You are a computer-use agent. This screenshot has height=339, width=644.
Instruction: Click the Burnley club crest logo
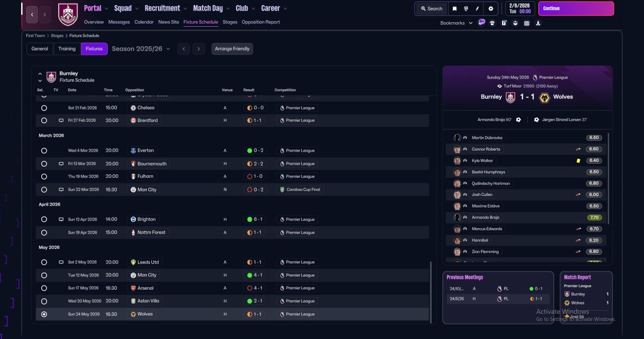coord(68,15)
